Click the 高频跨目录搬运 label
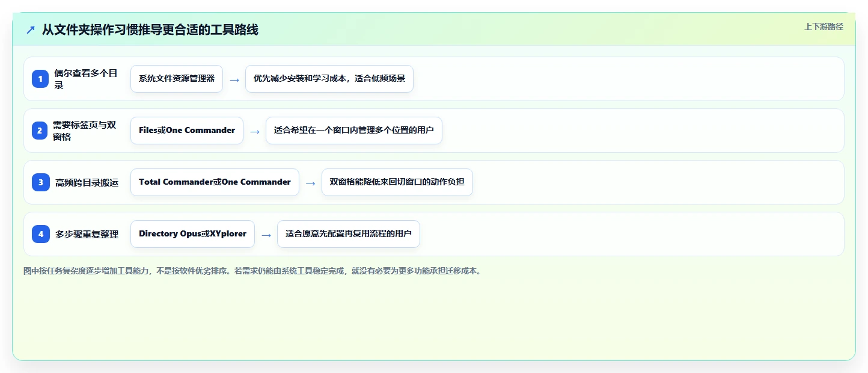This screenshot has height=373, width=868. pyautogui.click(x=87, y=182)
